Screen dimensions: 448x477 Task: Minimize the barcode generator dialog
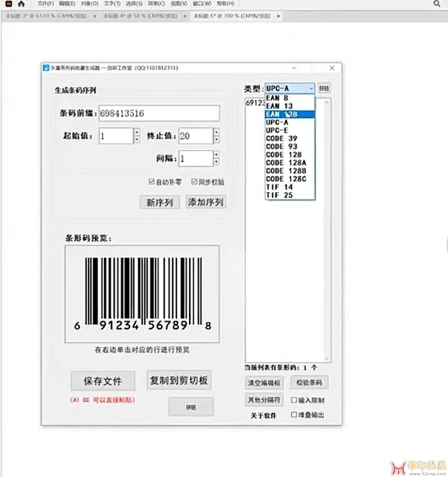point(294,68)
